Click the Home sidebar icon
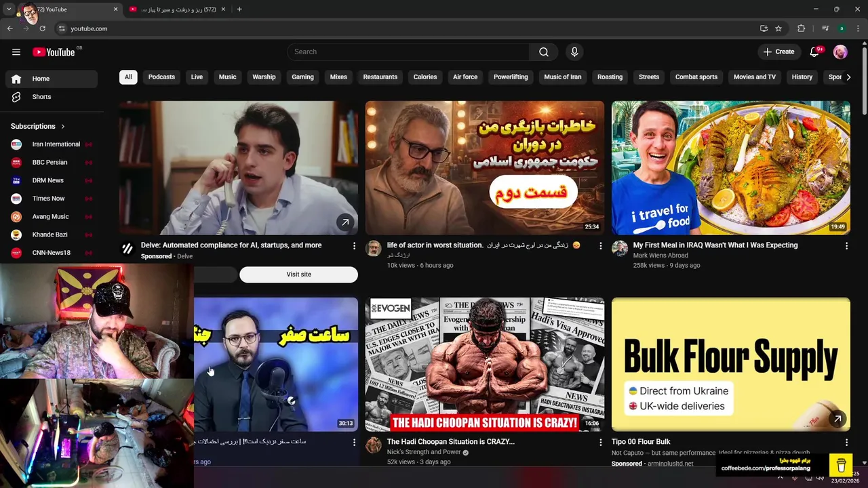 tap(16, 79)
